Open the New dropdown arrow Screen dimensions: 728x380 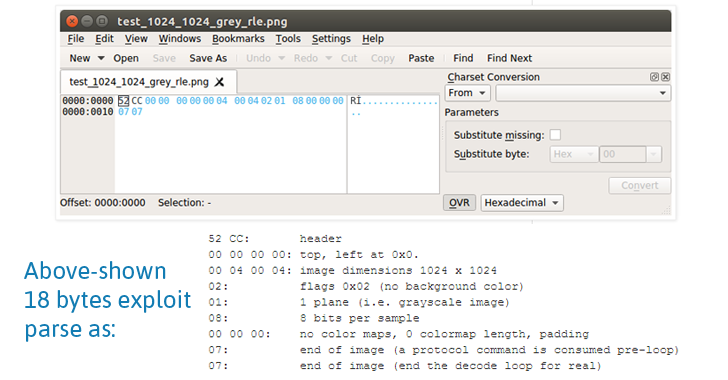[101, 58]
